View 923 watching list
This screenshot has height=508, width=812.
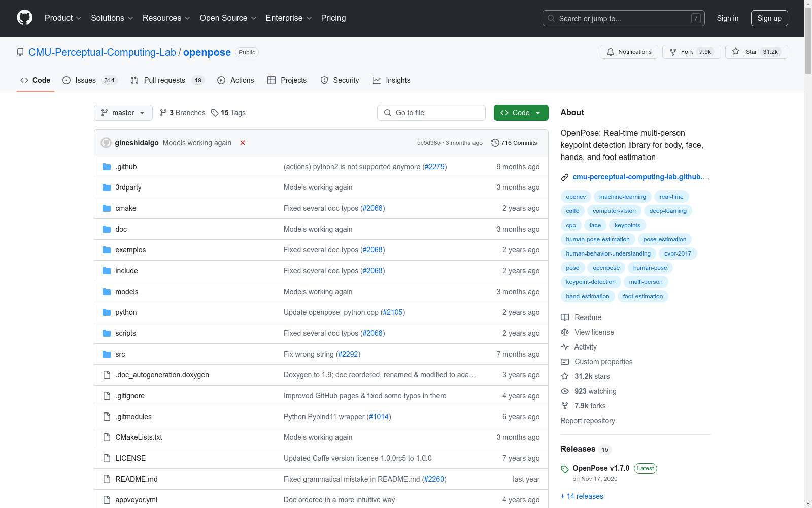click(589, 391)
